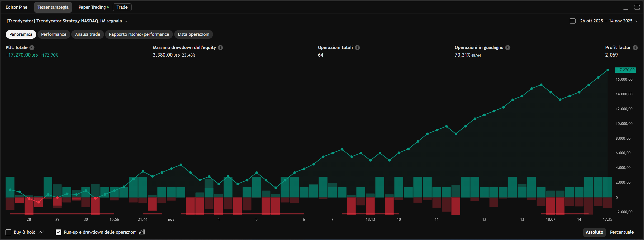Open date range dropdown chevron

(637, 21)
